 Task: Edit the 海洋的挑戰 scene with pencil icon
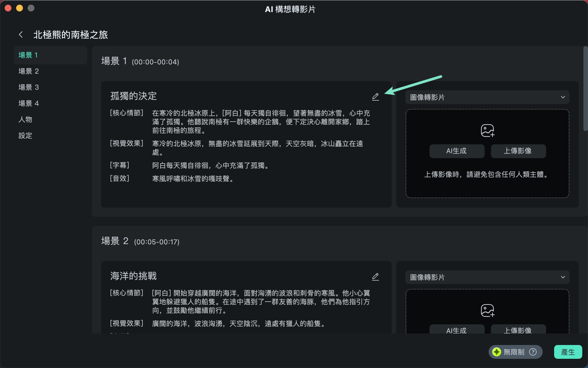(376, 277)
